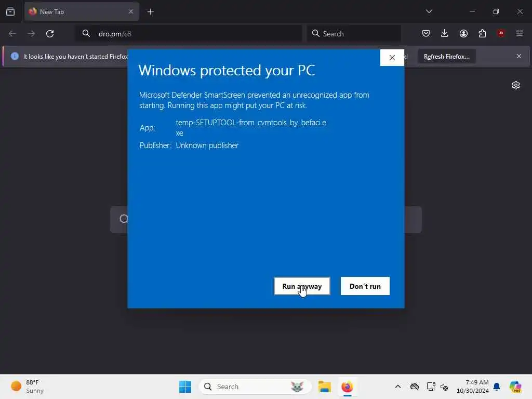Viewport: 532px width, 399px height.
Task: Click the muted volume tray icon
Action: (444, 387)
